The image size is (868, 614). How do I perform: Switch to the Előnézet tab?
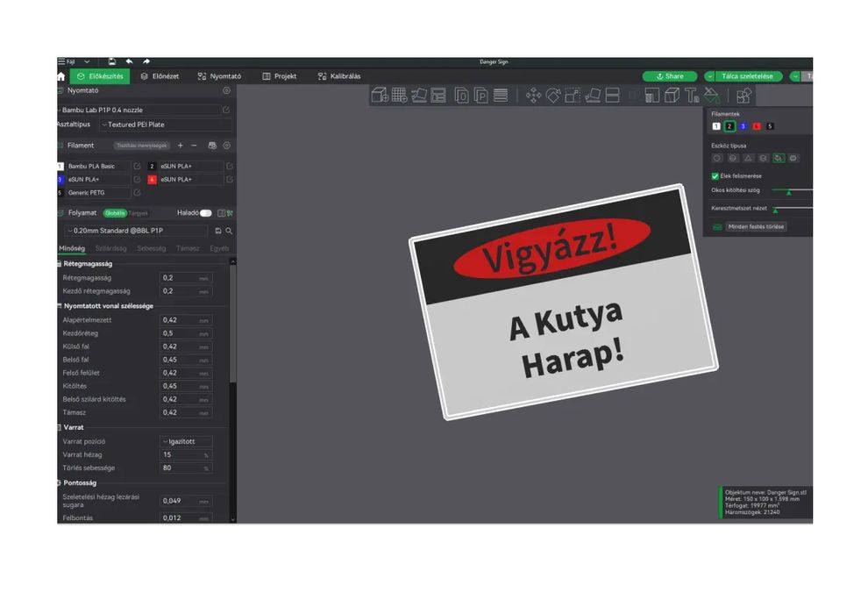pyautogui.click(x=160, y=76)
